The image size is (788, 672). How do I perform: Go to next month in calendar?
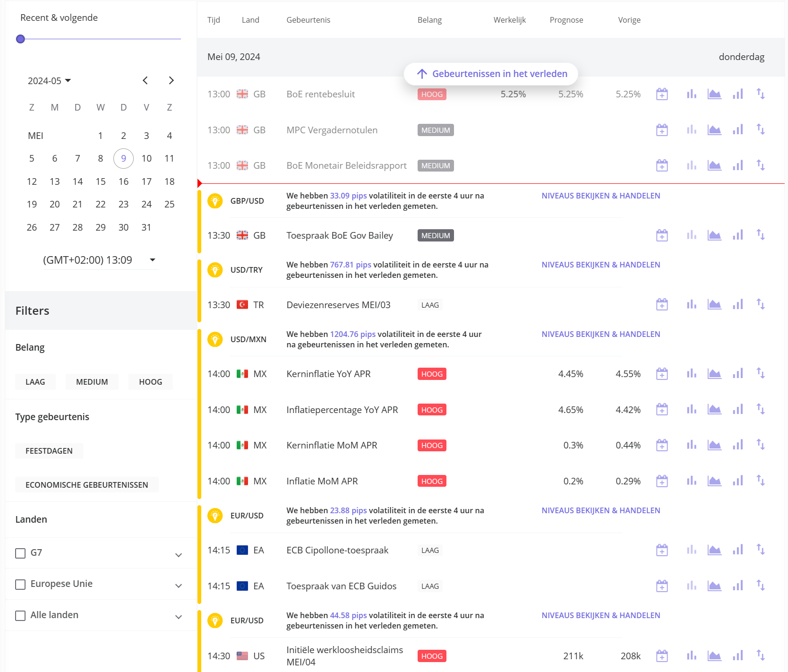pos(171,80)
